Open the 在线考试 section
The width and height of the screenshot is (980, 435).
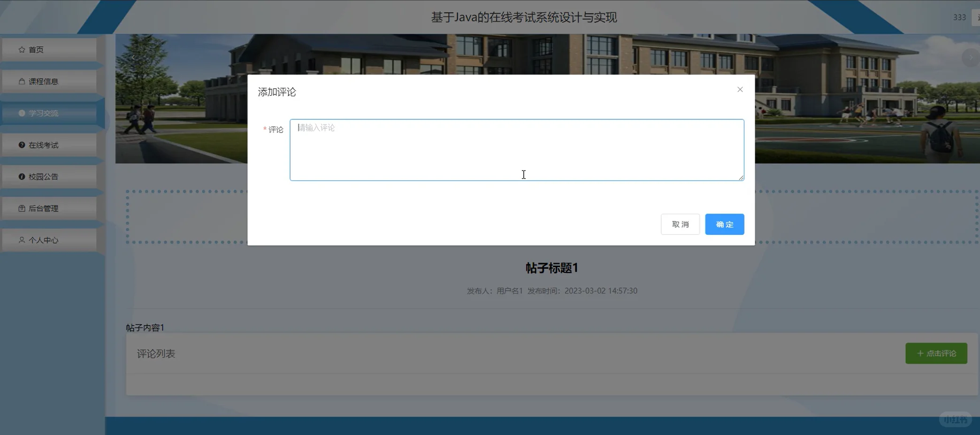click(x=43, y=145)
